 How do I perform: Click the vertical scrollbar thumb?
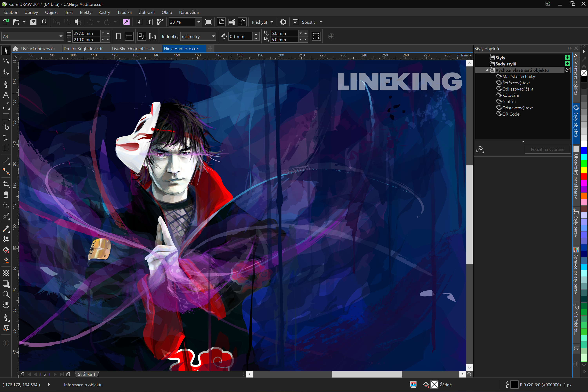469,214
